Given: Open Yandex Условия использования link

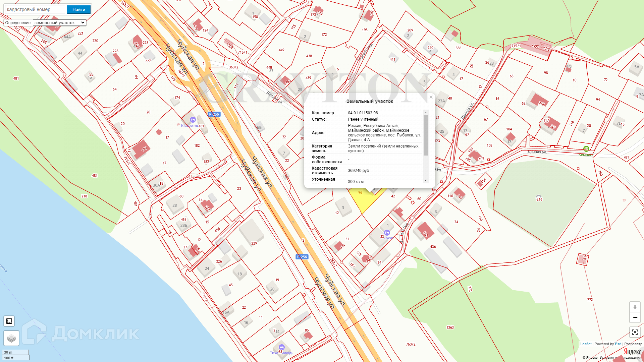Looking at the screenshot, I should coord(620,358).
